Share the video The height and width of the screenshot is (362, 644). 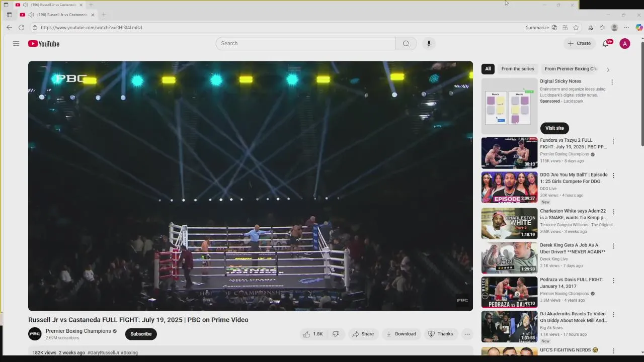(x=363, y=334)
